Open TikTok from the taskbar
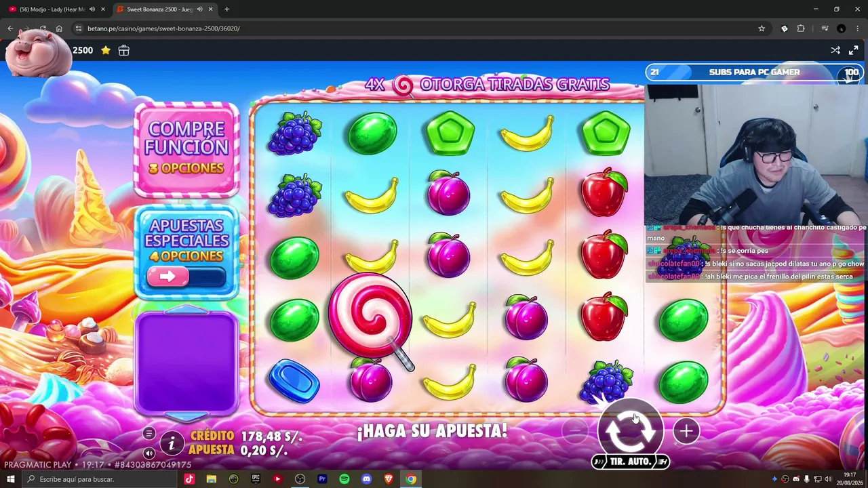Viewport: 868px width, 488px height. pyautogui.click(x=189, y=479)
